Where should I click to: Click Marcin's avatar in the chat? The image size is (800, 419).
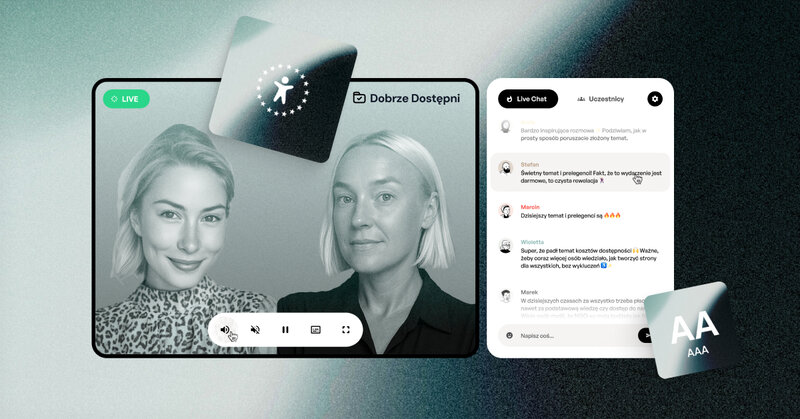point(506,212)
